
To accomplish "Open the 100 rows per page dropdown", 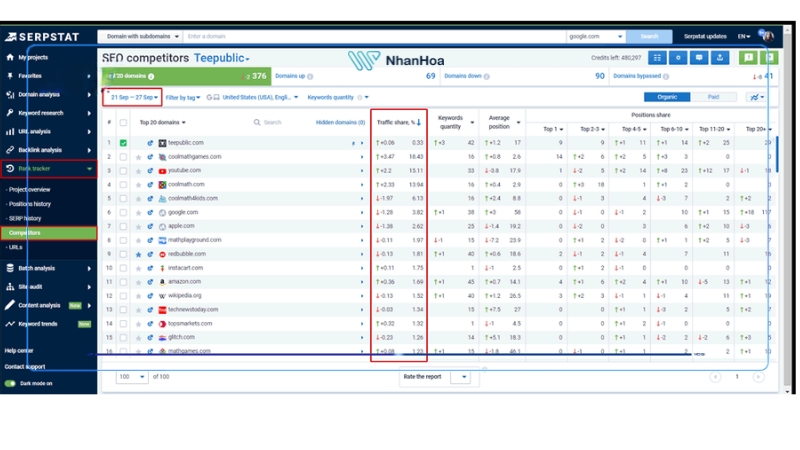I will click(x=132, y=377).
